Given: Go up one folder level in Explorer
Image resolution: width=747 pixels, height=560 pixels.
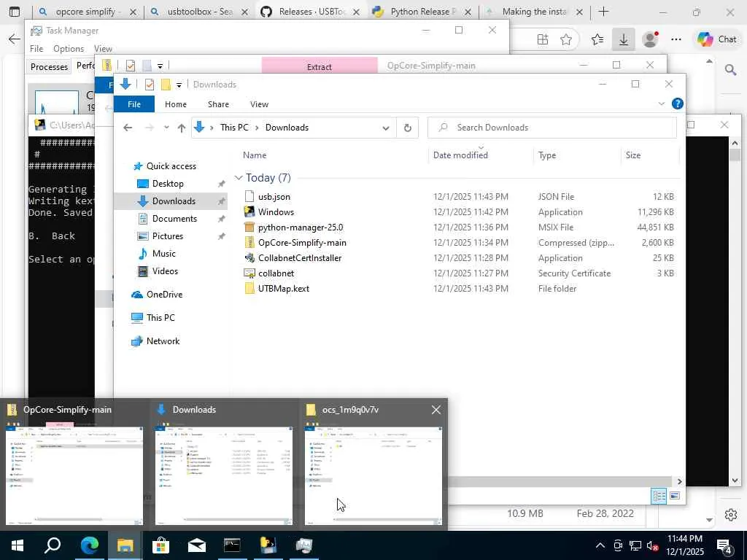Looking at the screenshot, I should (x=182, y=128).
